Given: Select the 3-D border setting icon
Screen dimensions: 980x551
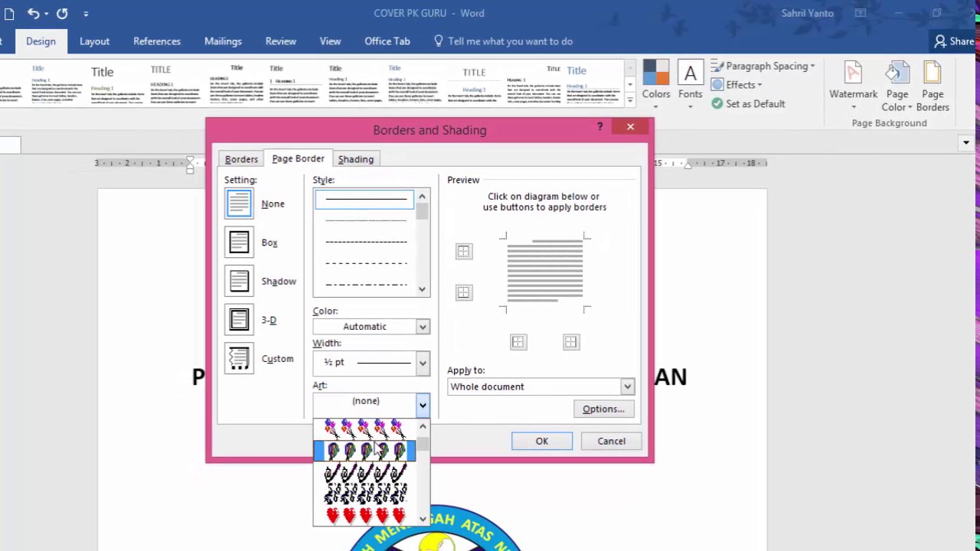Looking at the screenshot, I should pos(239,320).
